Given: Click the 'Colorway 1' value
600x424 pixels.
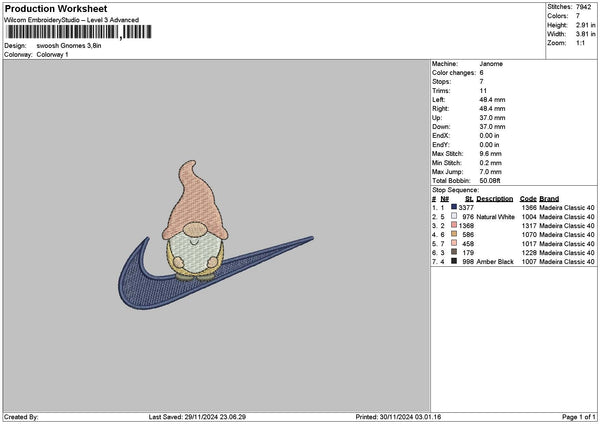Looking at the screenshot, I should [x=52, y=55].
